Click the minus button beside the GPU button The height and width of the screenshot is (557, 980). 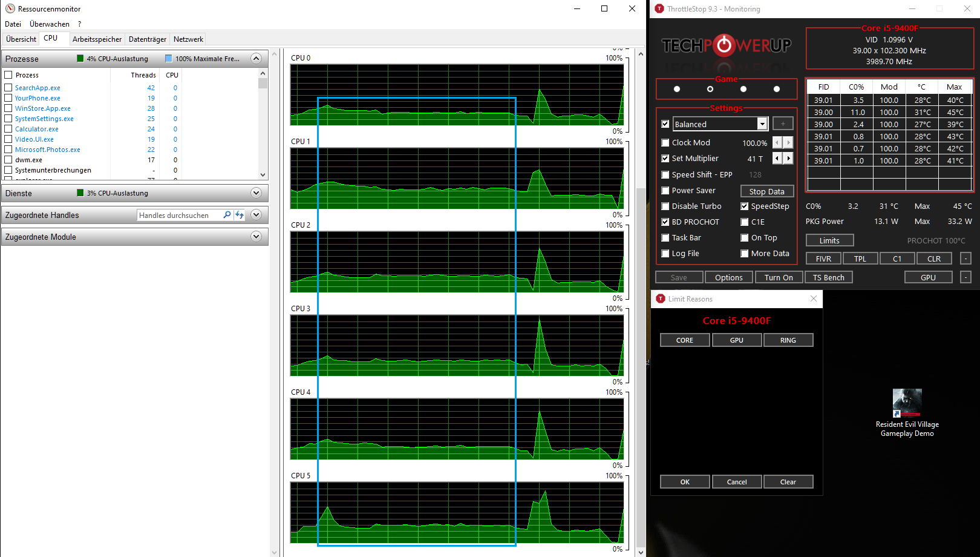[966, 277]
